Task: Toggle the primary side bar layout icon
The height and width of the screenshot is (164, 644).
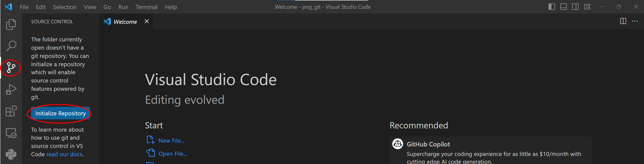Action: (552, 7)
